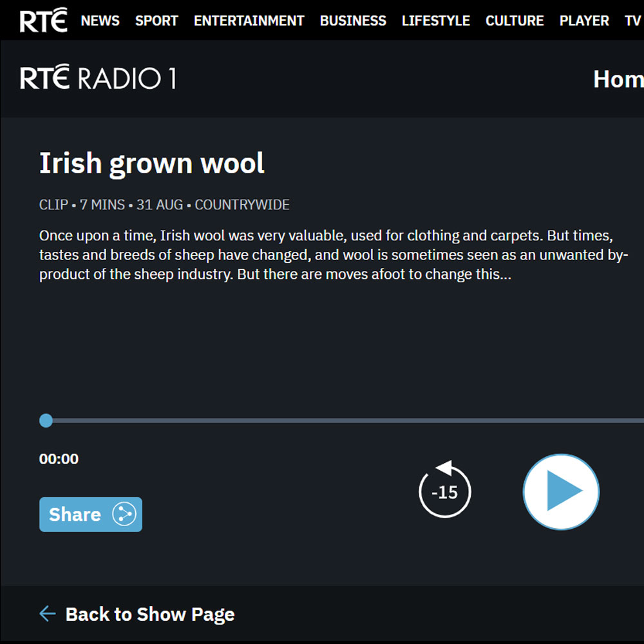Choose CULTURE from the top navigation
The width and height of the screenshot is (644, 644).
coord(515,21)
